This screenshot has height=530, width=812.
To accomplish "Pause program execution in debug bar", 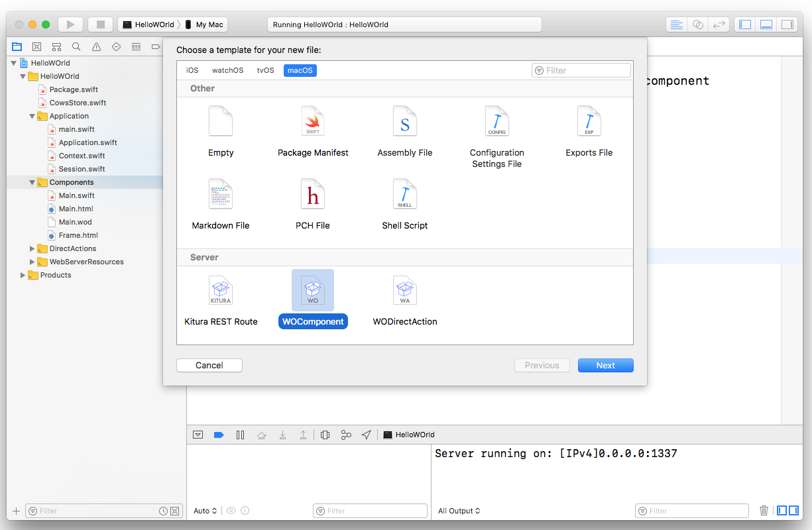I will (x=240, y=435).
